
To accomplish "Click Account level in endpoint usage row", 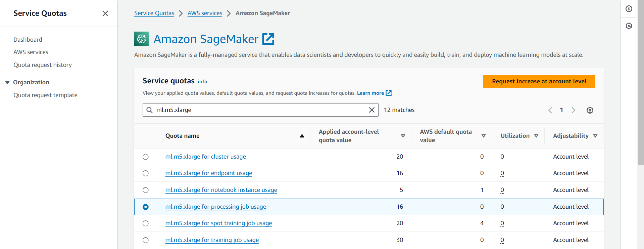I will pyautogui.click(x=571, y=173).
